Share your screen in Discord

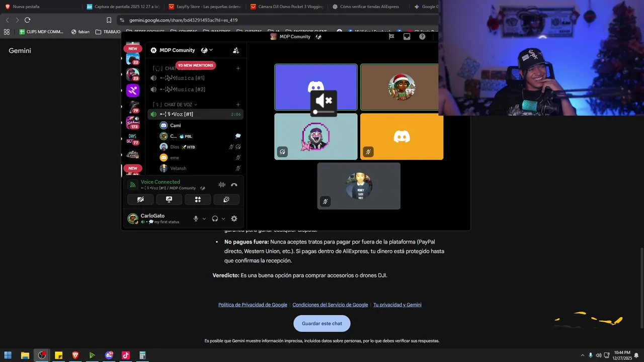pyautogui.click(x=169, y=200)
